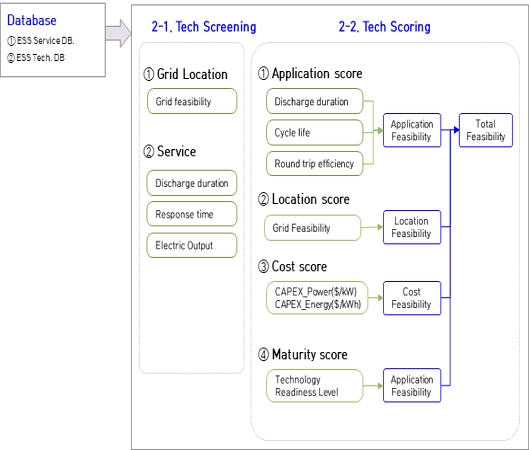Screen dimensions: 529x450
Task: Click Grid Feasibility under Location score
Action: click(312, 228)
